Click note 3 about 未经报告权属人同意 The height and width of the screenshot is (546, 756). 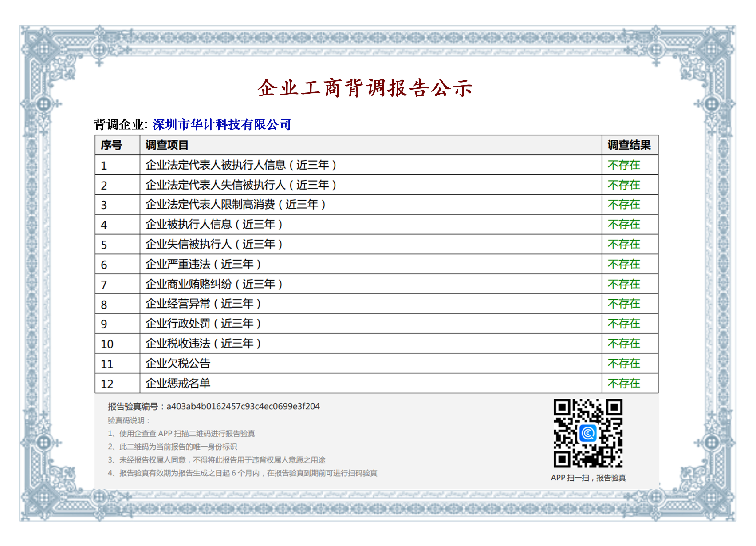click(217, 460)
